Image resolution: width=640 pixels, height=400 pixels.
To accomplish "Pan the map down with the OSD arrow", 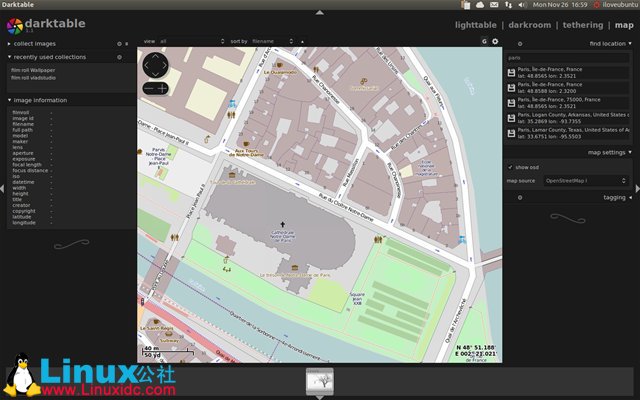I will (x=155, y=74).
